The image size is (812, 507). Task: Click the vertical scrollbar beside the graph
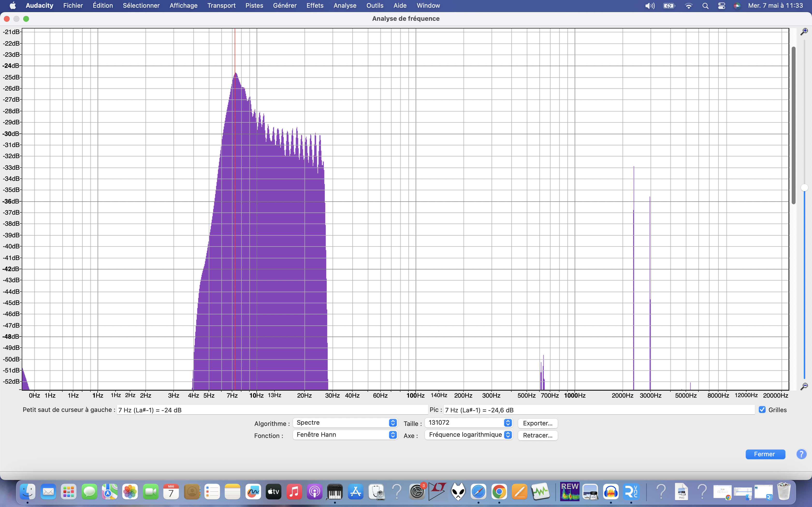pyautogui.click(x=794, y=126)
